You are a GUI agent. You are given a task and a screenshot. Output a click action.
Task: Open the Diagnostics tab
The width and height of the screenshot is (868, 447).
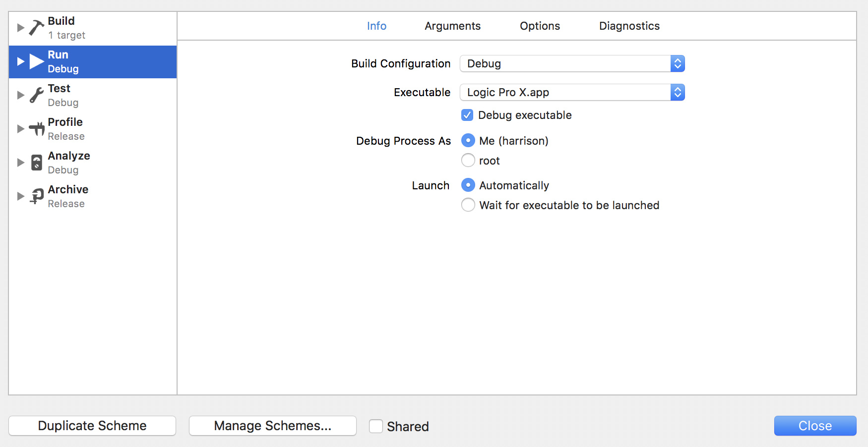click(x=629, y=26)
